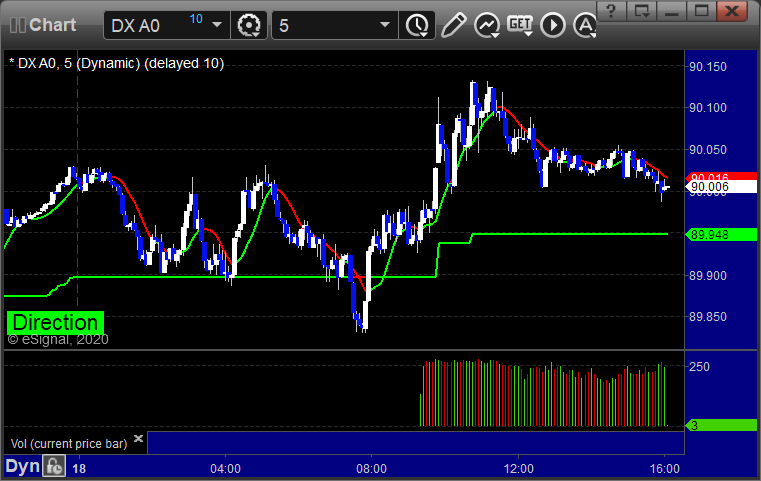Click the window pop-out icon
Screen dimensions: 761x481
[641, 11]
